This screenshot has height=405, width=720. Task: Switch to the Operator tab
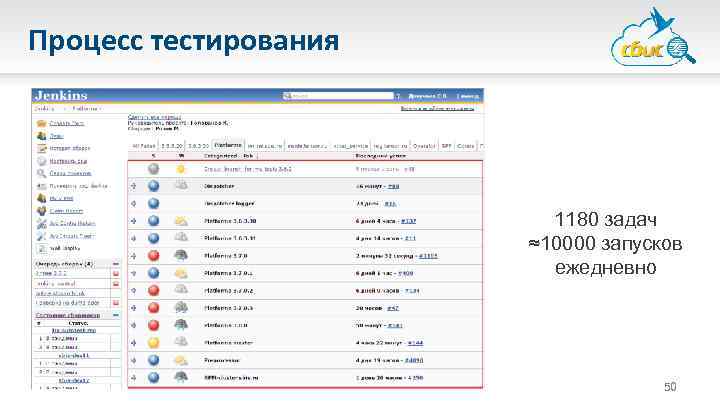(423, 146)
